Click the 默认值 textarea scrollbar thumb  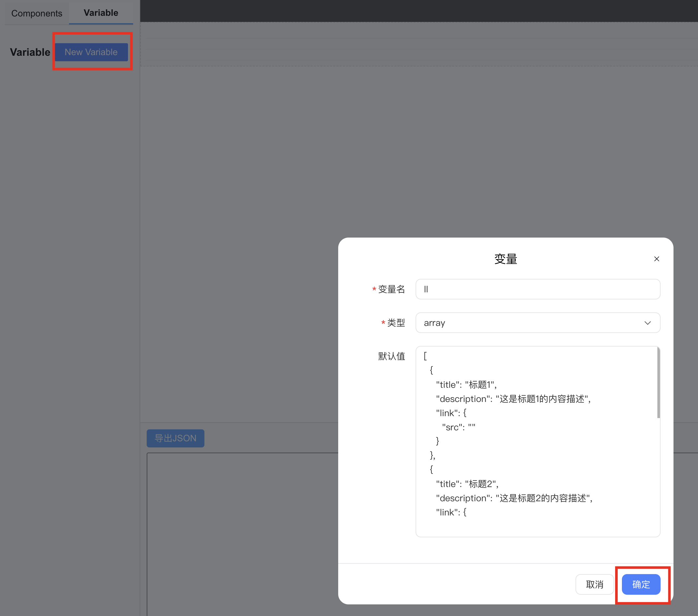pos(658,382)
